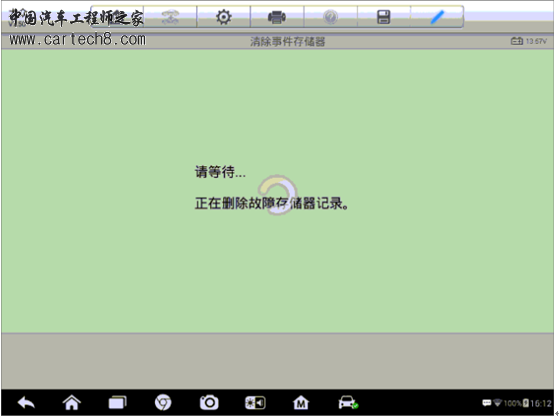Launch the Chrome browser icon
The width and height of the screenshot is (559, 417).
click(163, 403)
